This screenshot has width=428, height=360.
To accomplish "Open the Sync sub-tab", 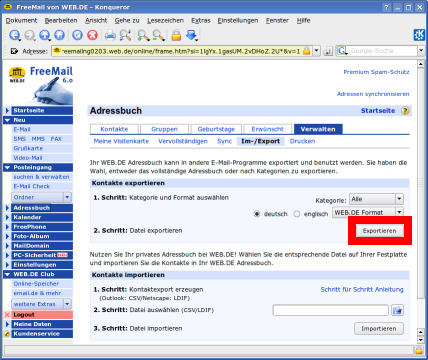I will (x=224, y=141).
